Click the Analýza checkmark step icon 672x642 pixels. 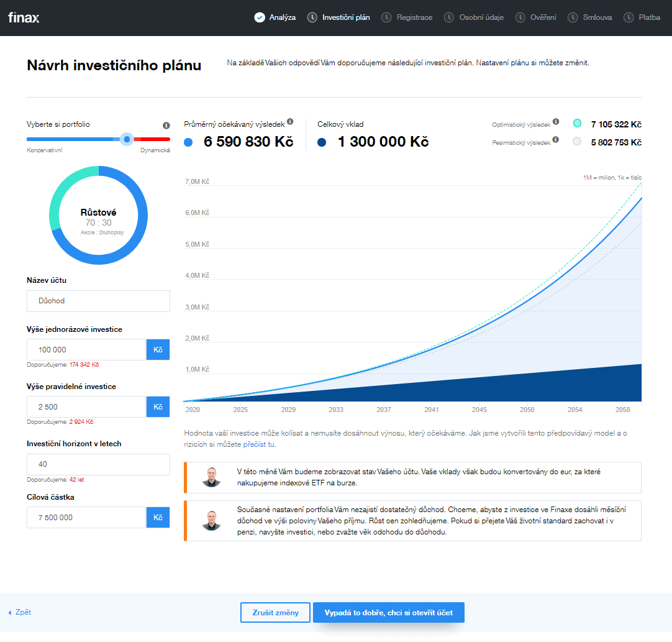pos(260,17)
